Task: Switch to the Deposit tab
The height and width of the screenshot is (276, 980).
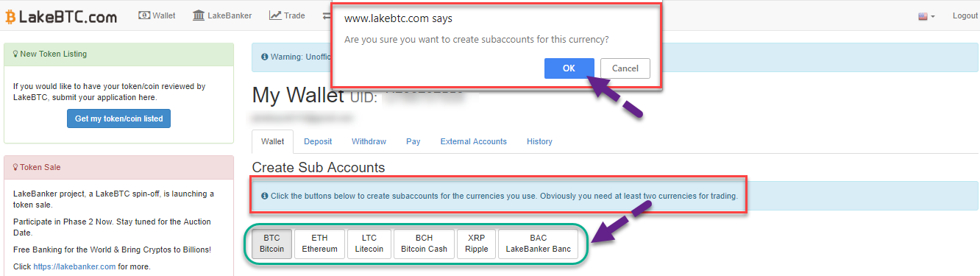Action: click(318, 141)
